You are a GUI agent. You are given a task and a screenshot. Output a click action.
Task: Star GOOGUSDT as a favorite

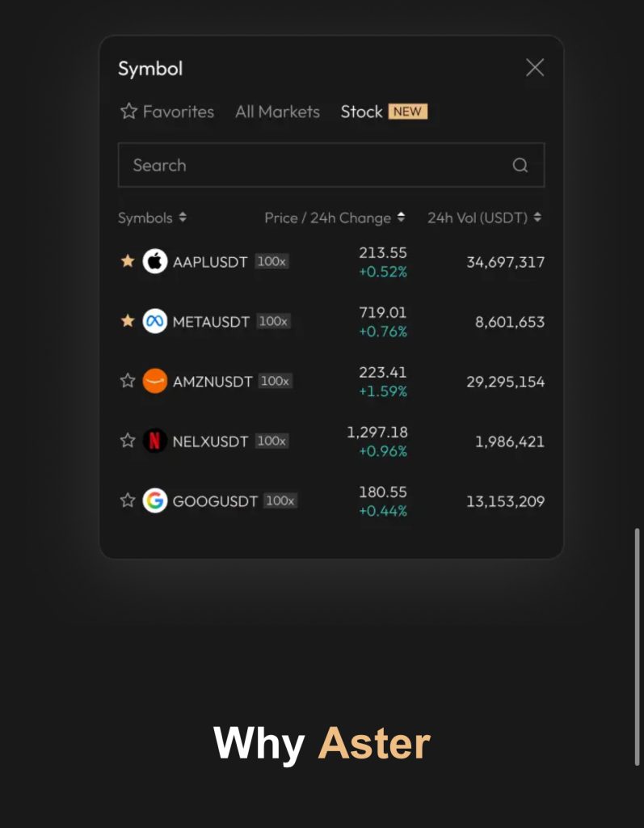point(128,501)
